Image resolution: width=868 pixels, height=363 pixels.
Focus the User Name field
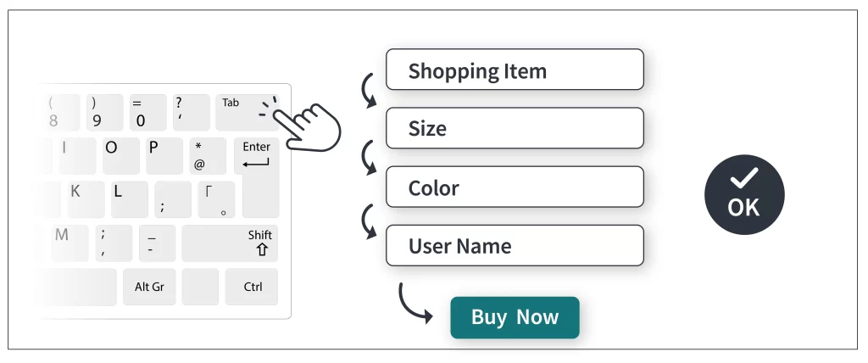coord(515,245)
